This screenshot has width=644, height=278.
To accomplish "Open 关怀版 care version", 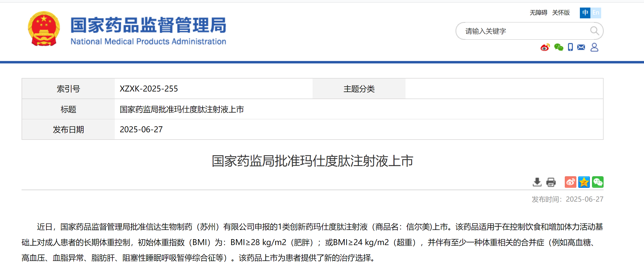I will 561,13.
